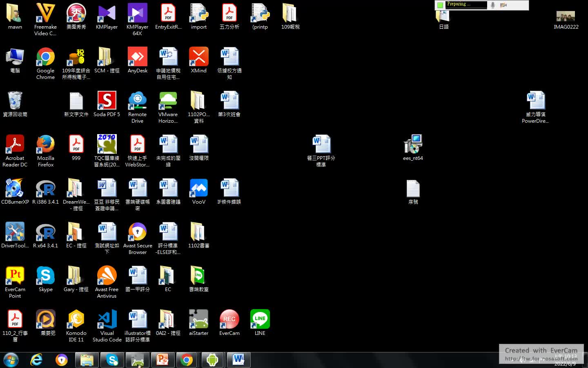
Task: Open the OAI2 - 捷徑 folder shortcut
Action: coord(168,323)
